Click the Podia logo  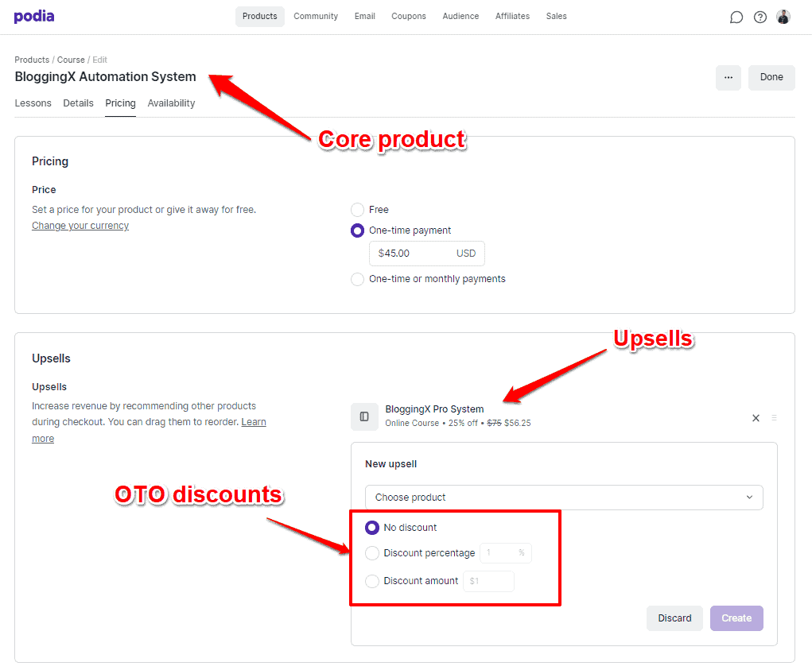pyautogui.click(x=34, y=17)
